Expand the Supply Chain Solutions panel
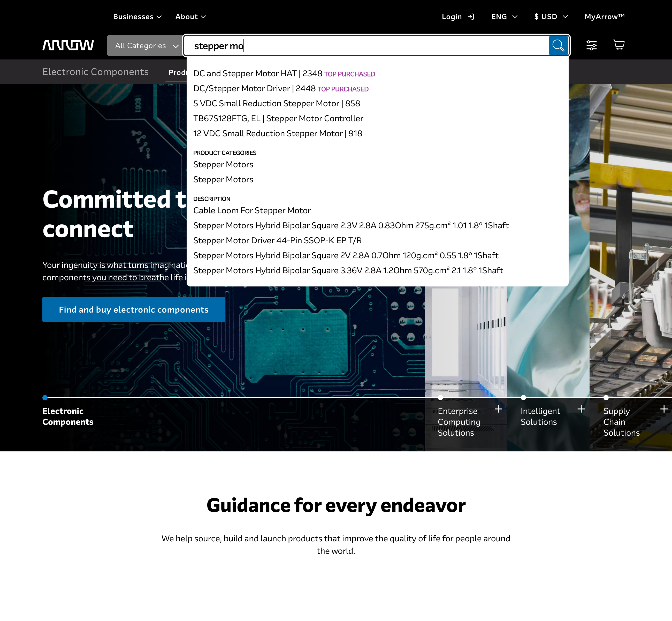672x621 pixels. coord(664,409)
